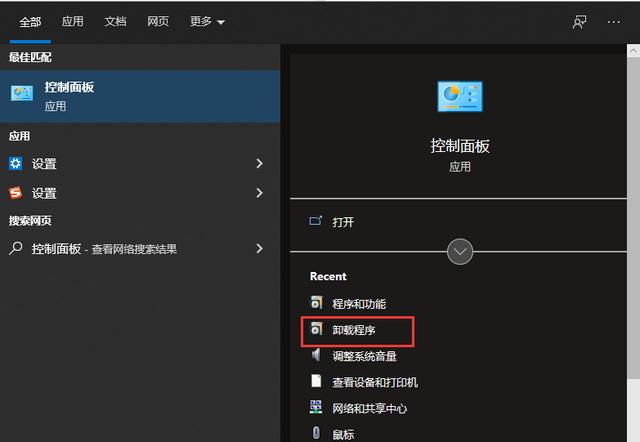The image size is (640, 442).
Task: Expand the Sogou 设置 result arrow
Action: 259,193
